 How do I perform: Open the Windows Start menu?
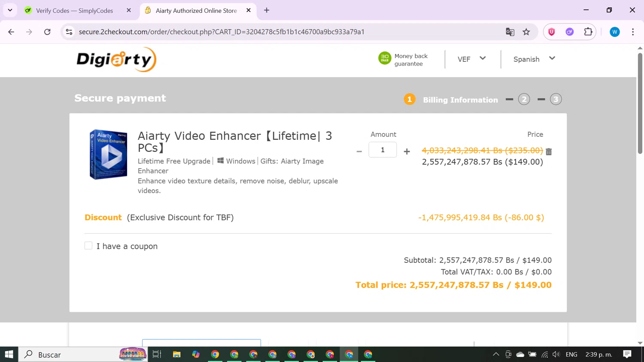click(x=9, y=354)
